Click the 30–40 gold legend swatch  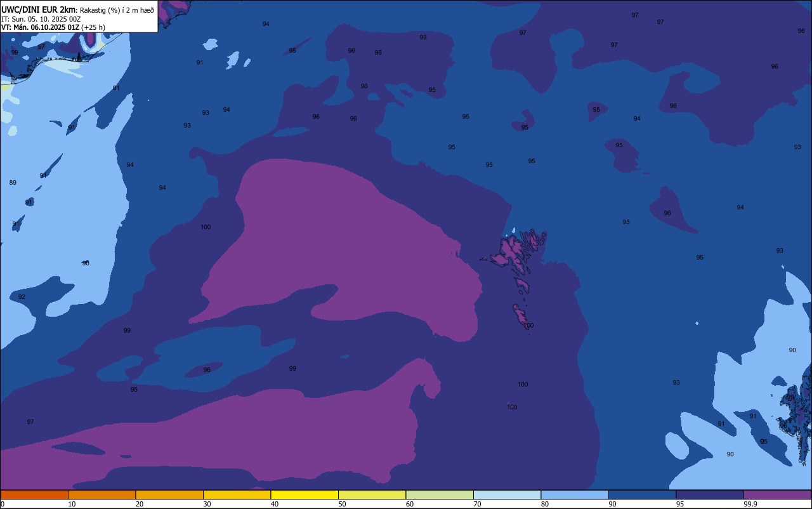[237, 494]
